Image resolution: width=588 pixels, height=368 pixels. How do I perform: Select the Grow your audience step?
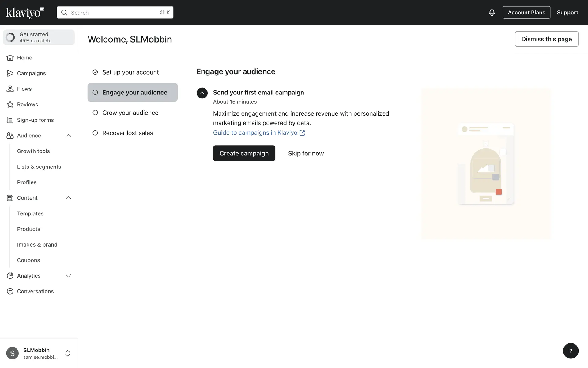click(x=130, y=113)
